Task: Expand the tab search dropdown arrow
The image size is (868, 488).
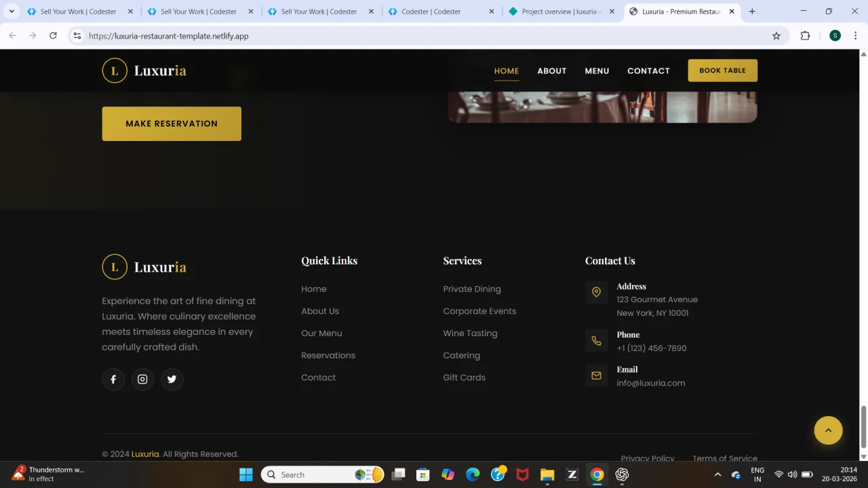Action: pyautogui.click(x=12, y=12)
